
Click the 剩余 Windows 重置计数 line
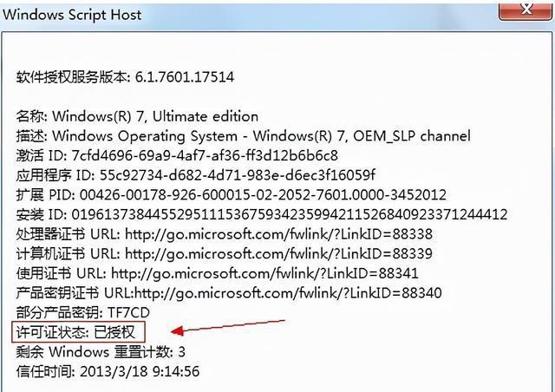pos(101,352)
